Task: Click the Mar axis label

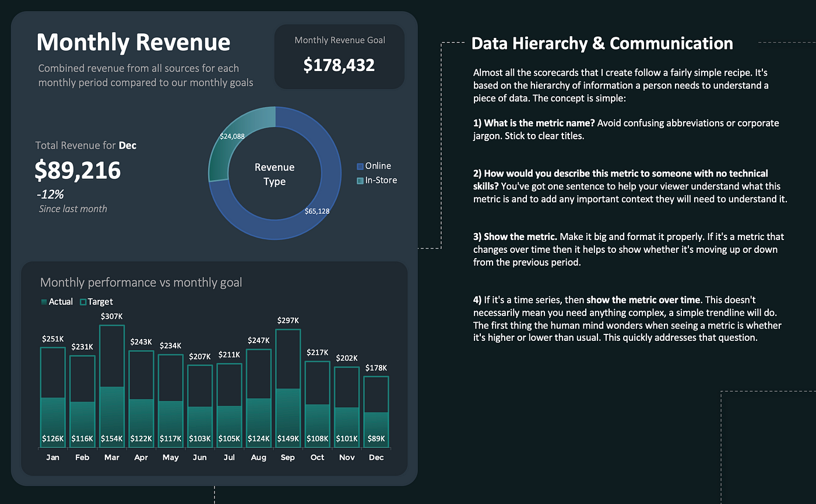Action: (111, 457)
